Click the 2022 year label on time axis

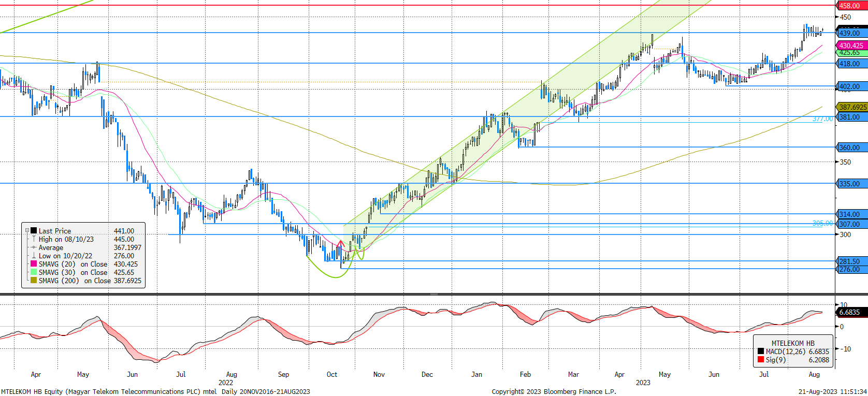(226, 383)
